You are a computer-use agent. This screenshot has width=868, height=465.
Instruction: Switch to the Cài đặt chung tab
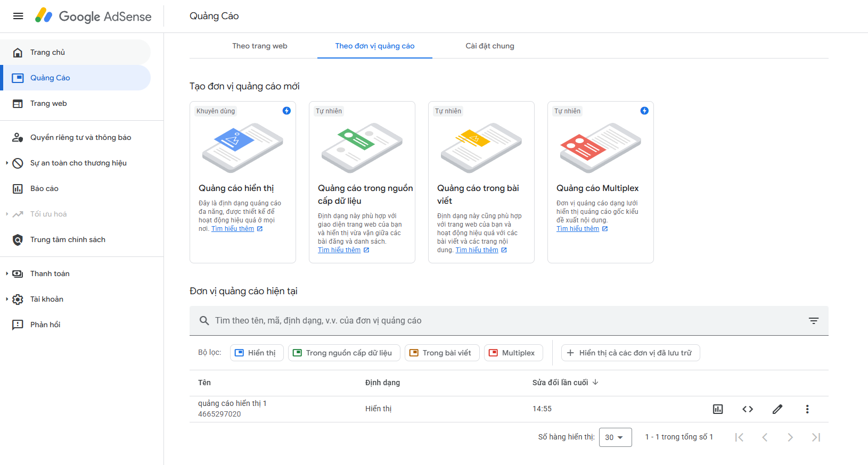point(490,46)
